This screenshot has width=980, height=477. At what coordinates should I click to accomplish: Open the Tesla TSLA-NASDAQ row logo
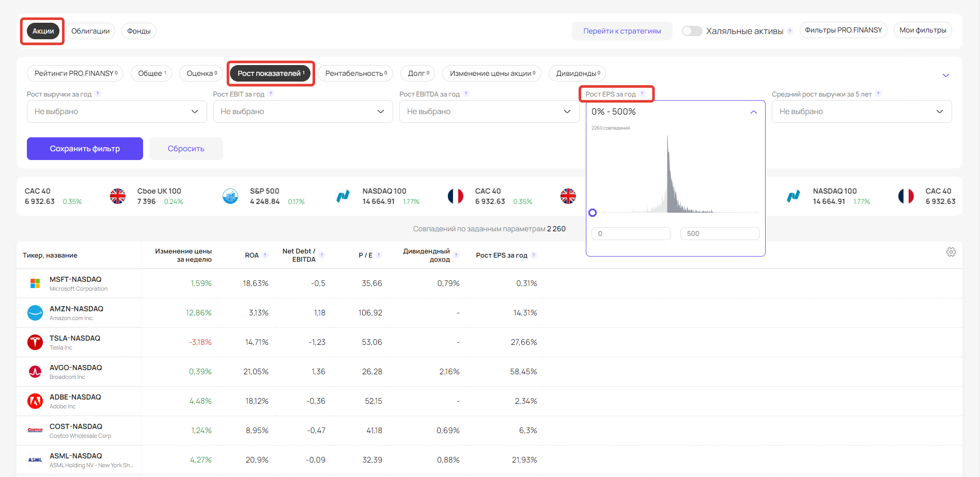(x=35, y=342)
